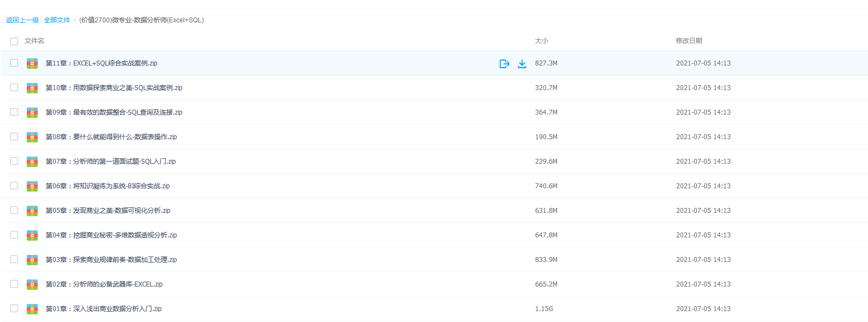Select the checkbox for 第06章 zip
This screenshot has width=868, height=322.
click(14, 186)
